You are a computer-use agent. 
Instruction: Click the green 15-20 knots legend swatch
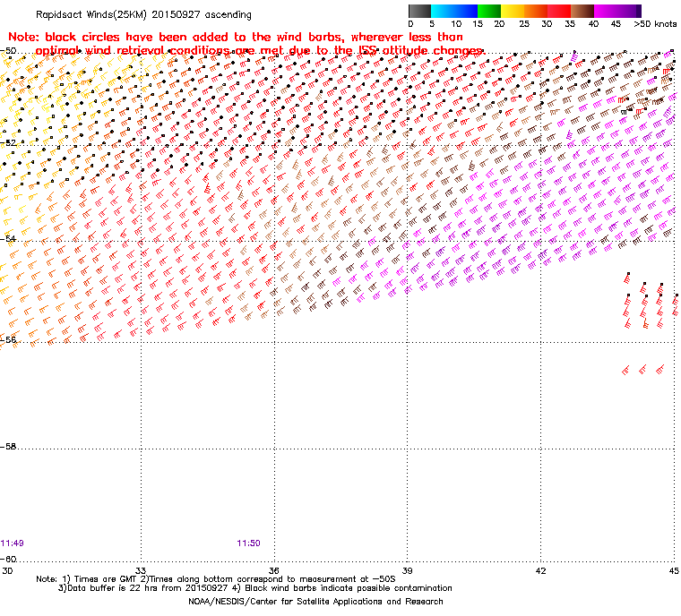click(489, 11)
